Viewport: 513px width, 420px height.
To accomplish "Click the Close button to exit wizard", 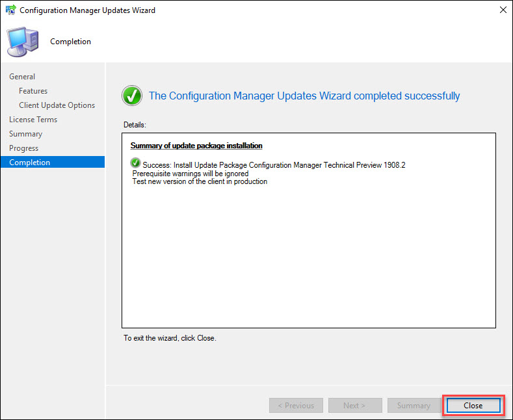I will (473, 405).
